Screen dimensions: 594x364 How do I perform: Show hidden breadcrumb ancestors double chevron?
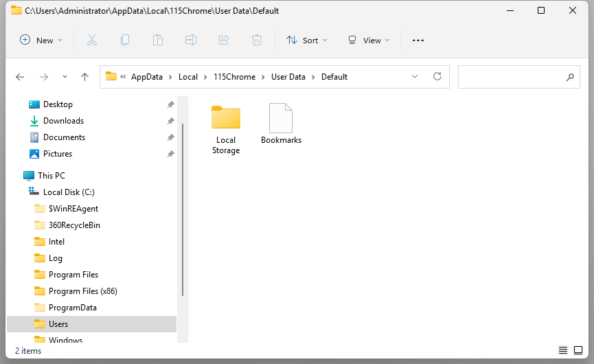pyautogui.click(x=123, y=77)
